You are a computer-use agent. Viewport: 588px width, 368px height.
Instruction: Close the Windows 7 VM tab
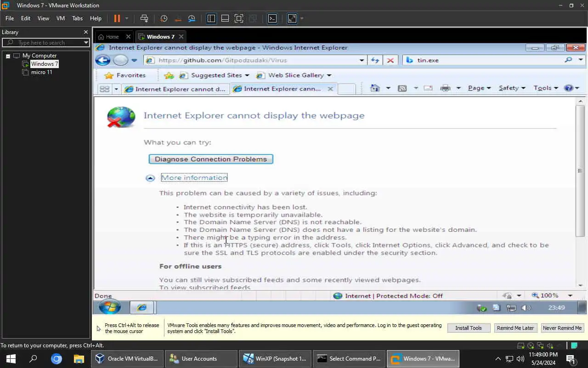(x=181, y=37)
